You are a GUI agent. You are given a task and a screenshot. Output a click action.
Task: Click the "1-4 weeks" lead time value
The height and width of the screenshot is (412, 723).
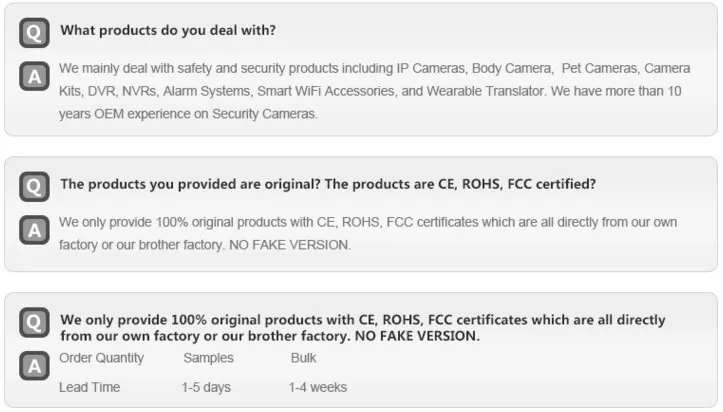[x=318, y=387]
